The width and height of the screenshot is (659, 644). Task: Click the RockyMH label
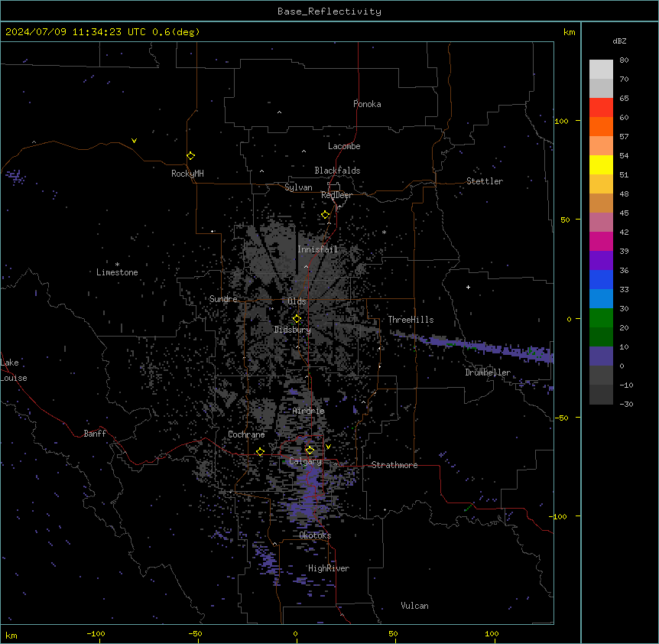pyautogui.click(x=187, y=174)
